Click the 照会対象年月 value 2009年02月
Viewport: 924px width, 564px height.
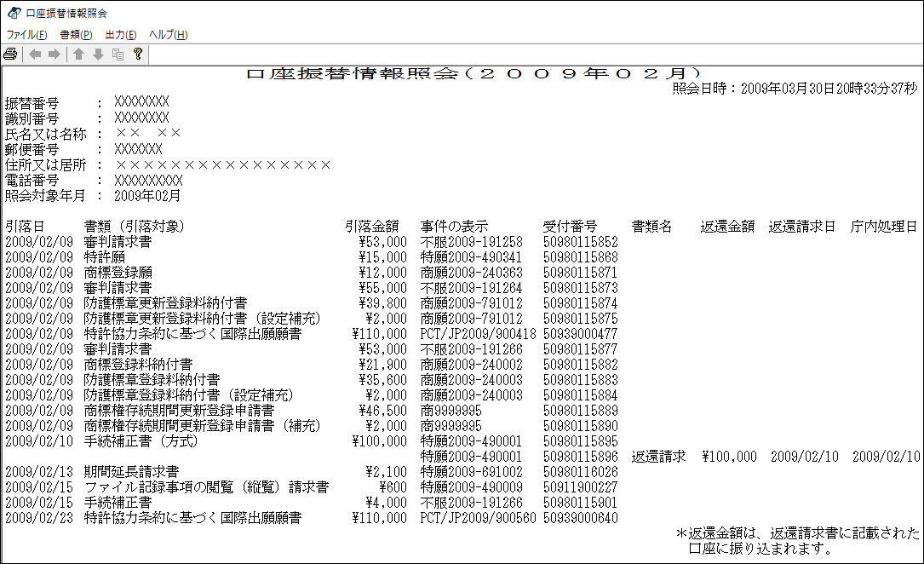147,196
